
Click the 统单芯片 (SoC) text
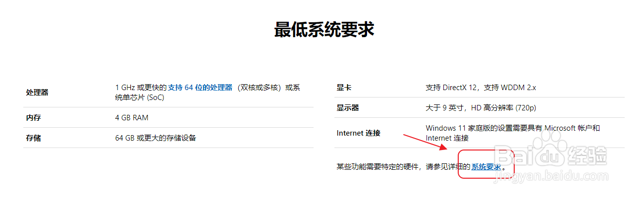click(x=140, y=98)
